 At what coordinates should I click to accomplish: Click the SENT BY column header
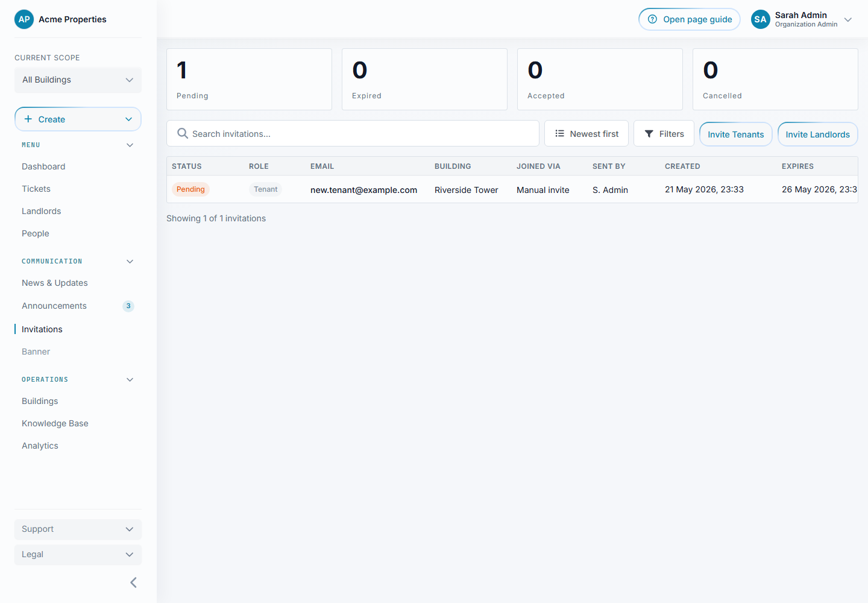609,166
